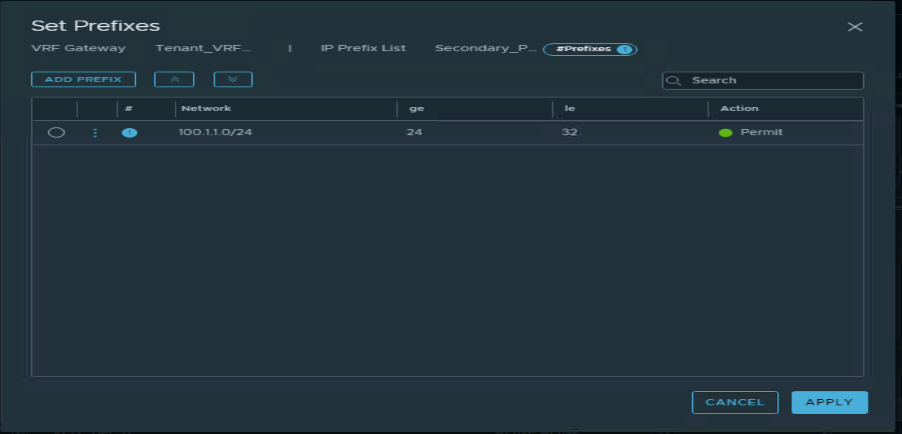The image size is (902, 434).
Task: Click the row number 1 badge
Action: point(129,133)
